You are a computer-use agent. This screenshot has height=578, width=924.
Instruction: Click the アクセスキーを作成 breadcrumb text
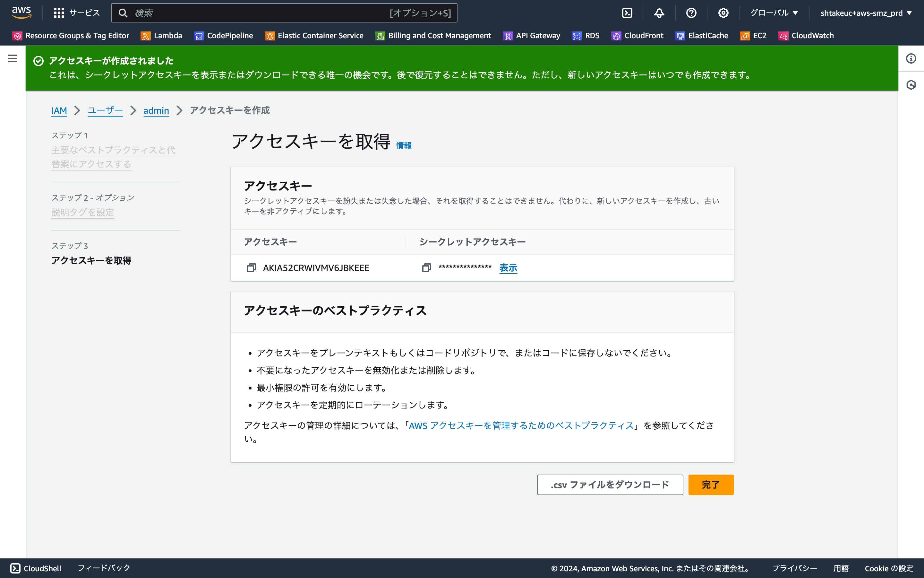(229, 110)
